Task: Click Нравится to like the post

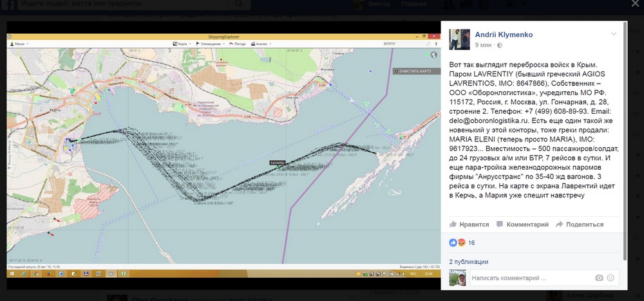Action: click(x=469, y=224)
